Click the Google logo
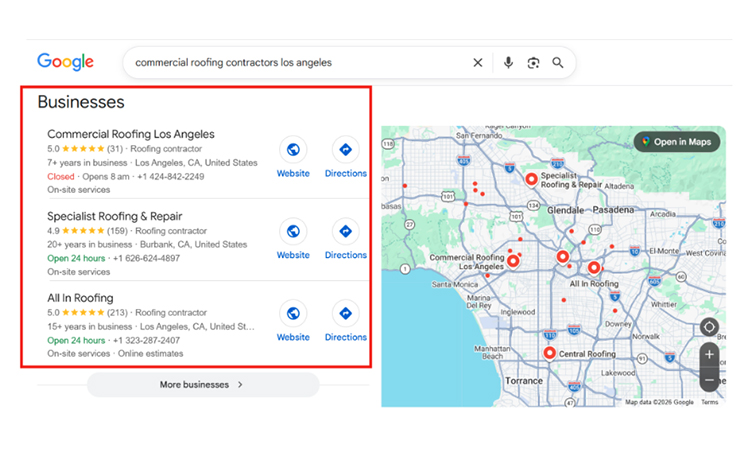Viewport: 750px width, 450px height. click(x=66, y=62)
